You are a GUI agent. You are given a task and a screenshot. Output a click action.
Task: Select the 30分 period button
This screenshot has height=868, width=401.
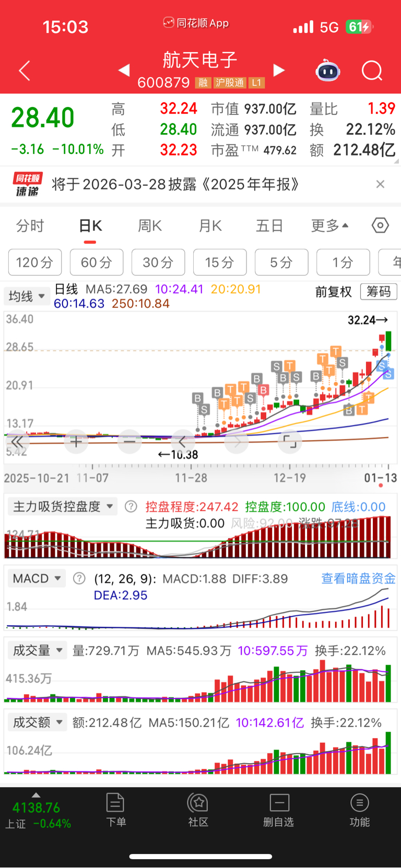pos(158,262)
